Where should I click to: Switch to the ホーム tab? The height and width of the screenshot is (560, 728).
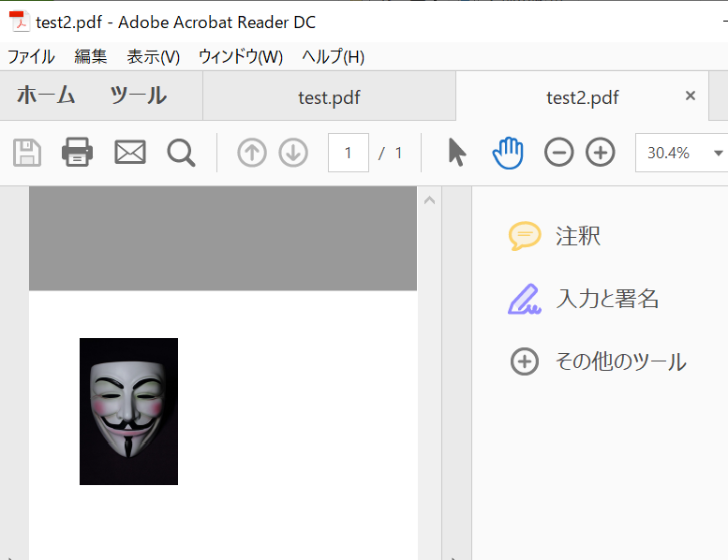click(x=46, y=96)
